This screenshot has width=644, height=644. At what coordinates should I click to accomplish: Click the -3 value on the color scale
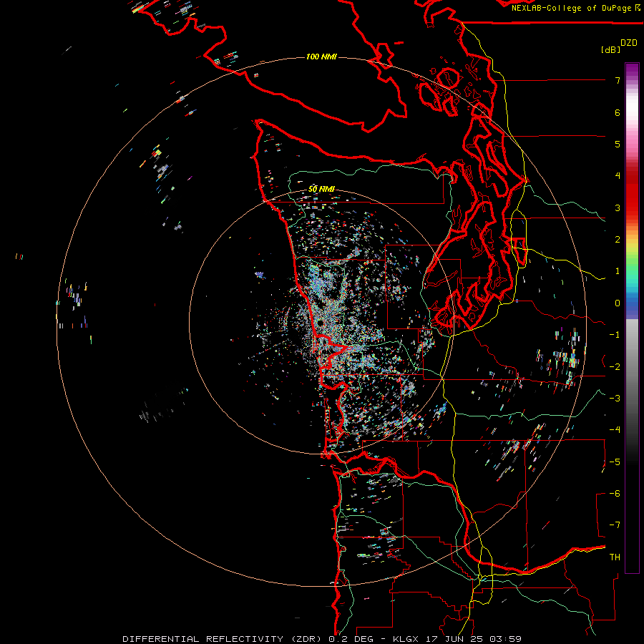click(615, 399)
